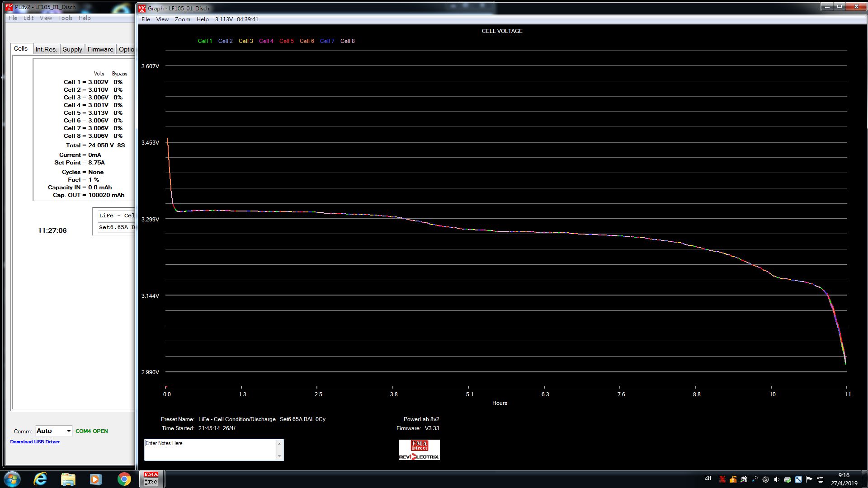Viewport: 868px width, 488px height.
Task: Switch to the Firmware tab
Action: click(100, 49)
